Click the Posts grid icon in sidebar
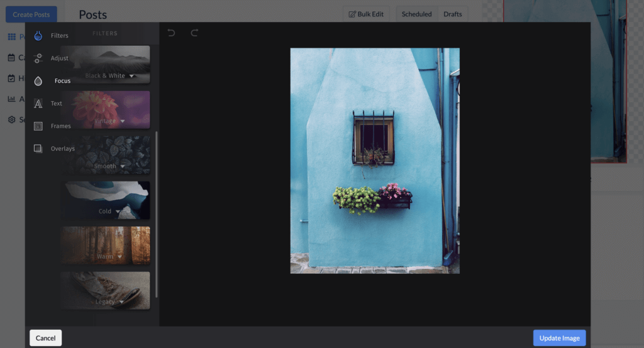Screen dimensions: 644x348 click(x=12, y=37)
